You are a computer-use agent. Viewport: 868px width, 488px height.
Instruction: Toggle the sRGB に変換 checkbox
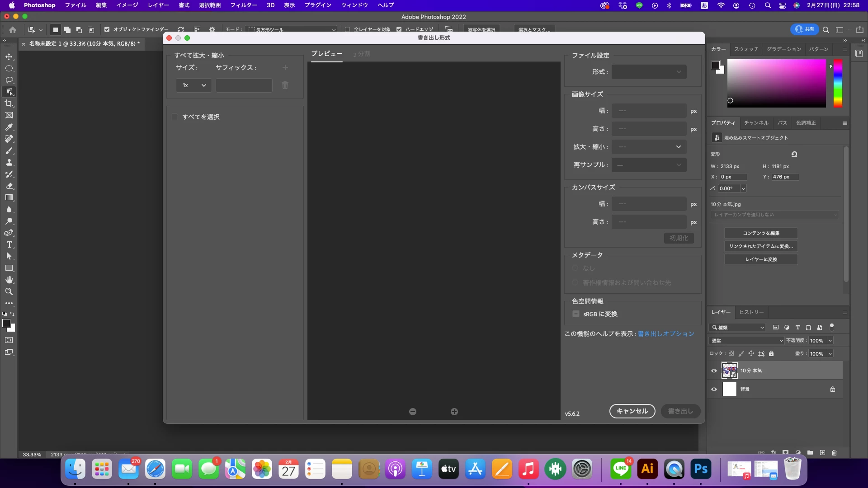tap(576, 314)
